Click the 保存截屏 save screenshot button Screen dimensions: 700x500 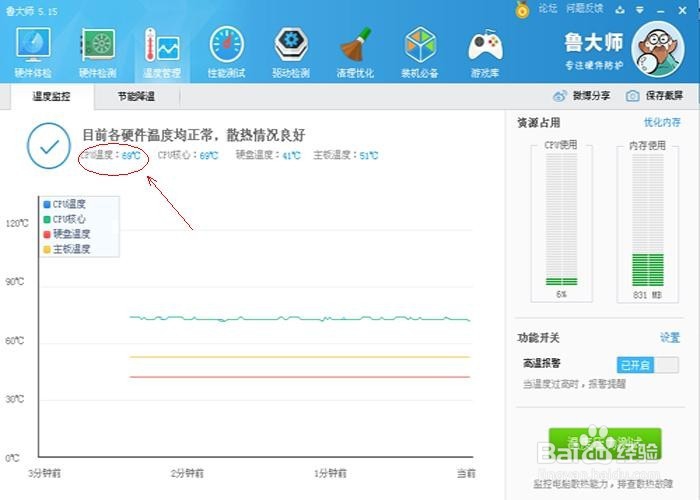click(x=654, y=96)
